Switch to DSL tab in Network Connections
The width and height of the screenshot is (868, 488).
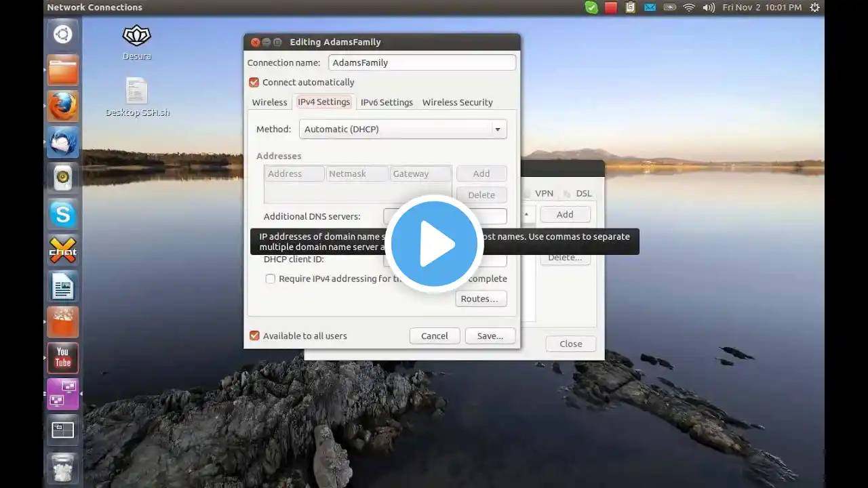click(584, 193)
